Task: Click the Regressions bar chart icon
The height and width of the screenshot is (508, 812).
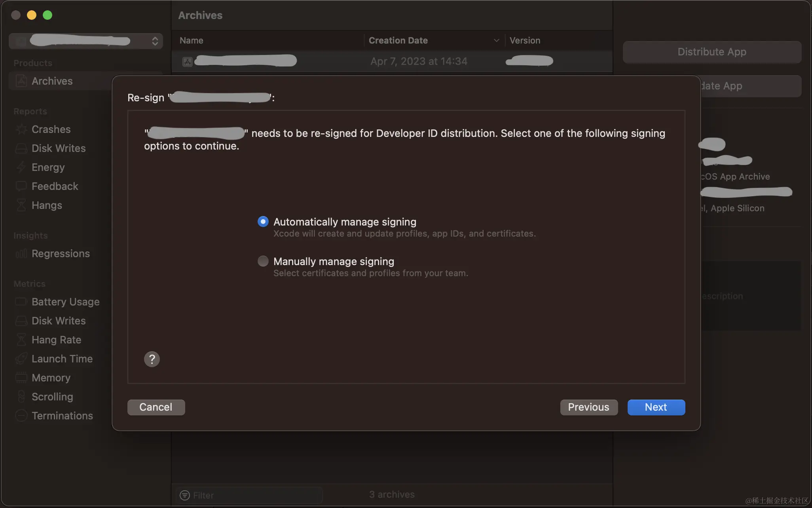Action: [21, 254]
